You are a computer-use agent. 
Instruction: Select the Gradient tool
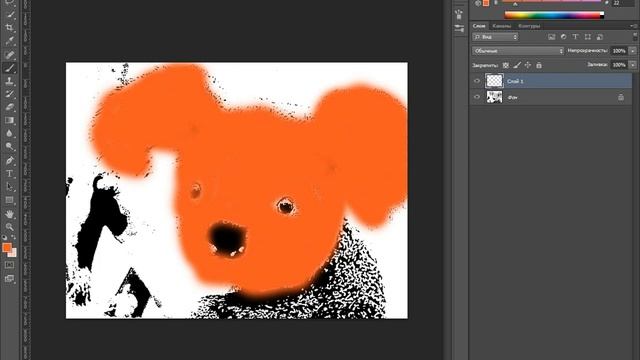point(10,120)
